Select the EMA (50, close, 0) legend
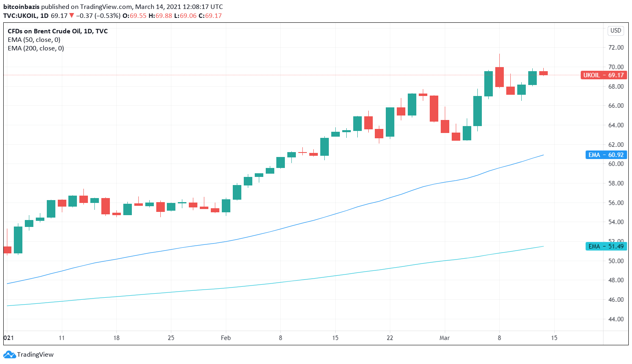Screen dimensions: 632x364 click(34, 40)
